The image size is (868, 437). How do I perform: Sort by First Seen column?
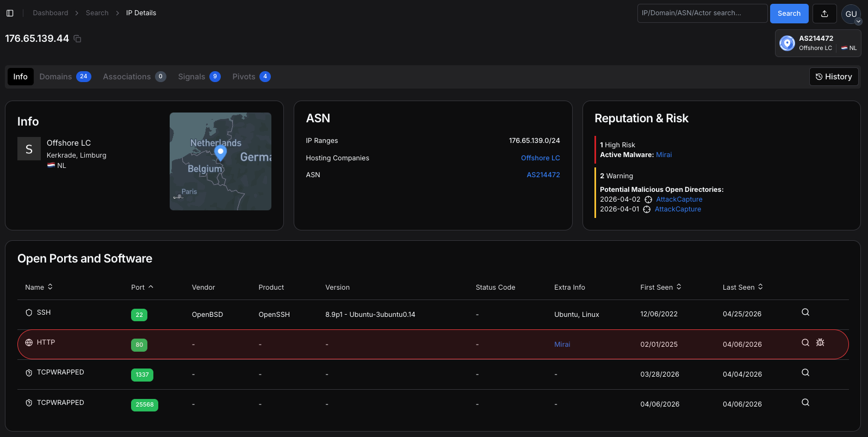[x=660, y=287]
